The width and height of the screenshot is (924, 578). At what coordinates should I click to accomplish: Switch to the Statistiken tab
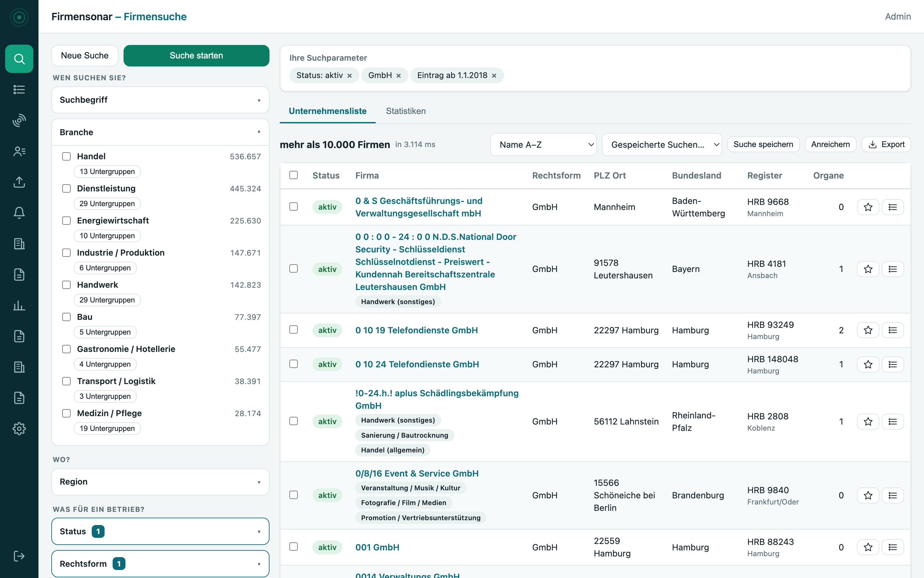(406, 111)
